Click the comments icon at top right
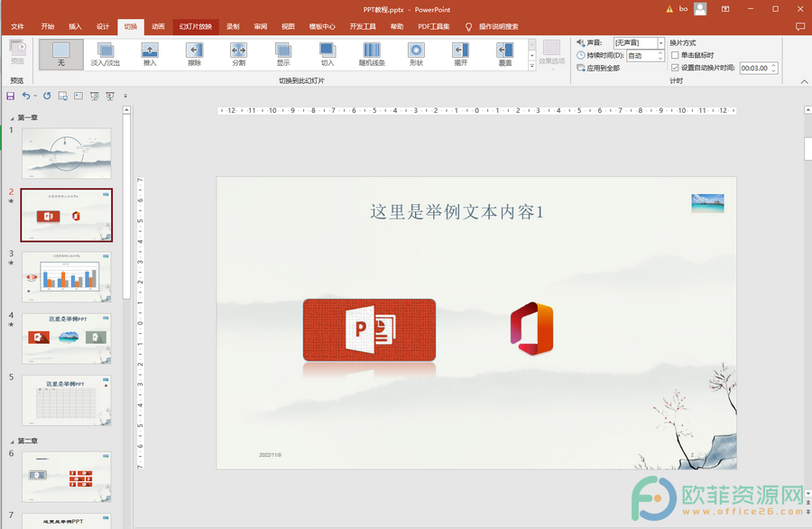Screen dimensions: 812x529 coord(800,26)
